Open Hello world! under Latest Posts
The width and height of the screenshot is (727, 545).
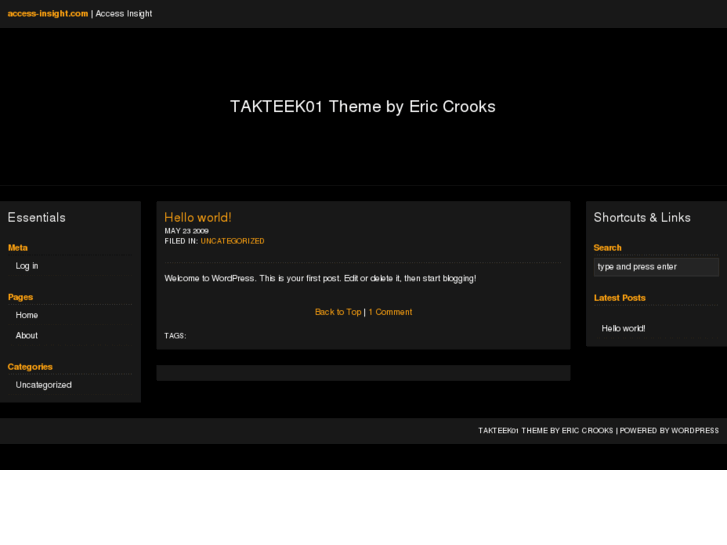pos(623,328)
